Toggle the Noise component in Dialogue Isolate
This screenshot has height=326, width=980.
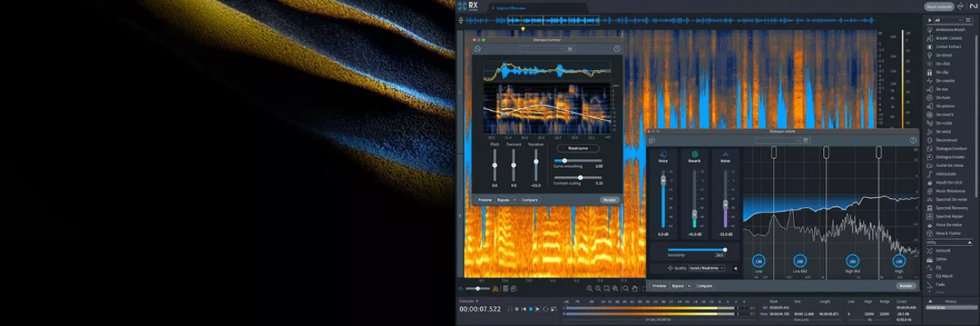point(725,154)
